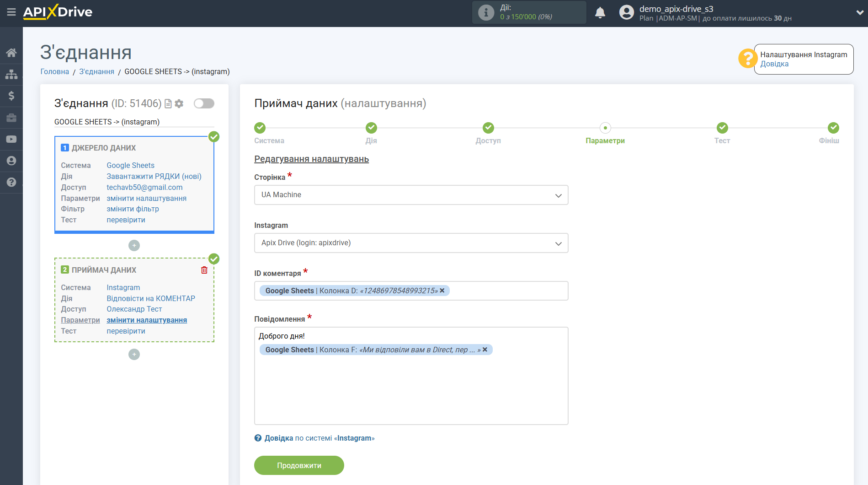Click the ApiX-Drive logo

(x=58, y=12)
